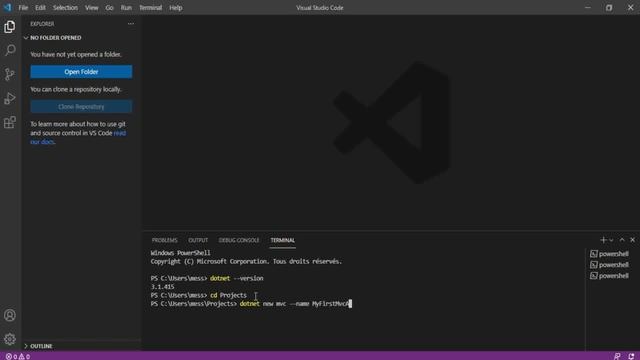Image resolution: width=640 pixels, height=360 pixels.
Task: Click the 'Windows PowerShell' header line
Action: coord(180,253)
